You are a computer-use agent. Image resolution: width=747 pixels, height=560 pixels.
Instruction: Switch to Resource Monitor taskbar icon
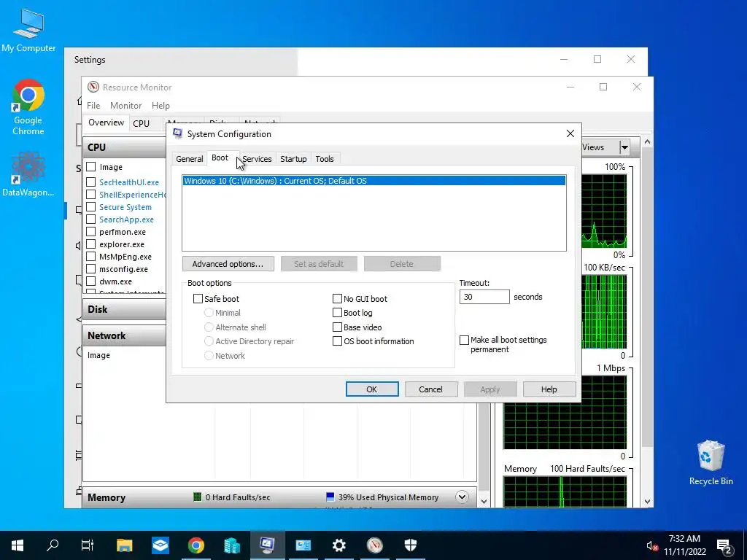click(375, 545)
